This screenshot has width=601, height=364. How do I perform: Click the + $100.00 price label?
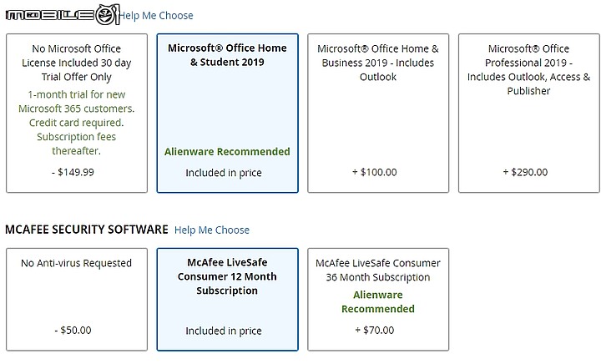click(x=375, y=172)
